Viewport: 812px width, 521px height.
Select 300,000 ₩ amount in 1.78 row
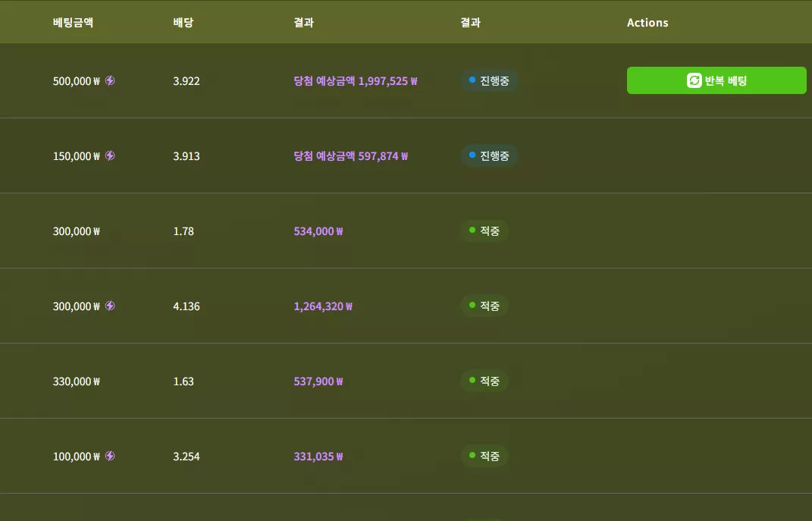pyautogui.click(x=76, y=231)
